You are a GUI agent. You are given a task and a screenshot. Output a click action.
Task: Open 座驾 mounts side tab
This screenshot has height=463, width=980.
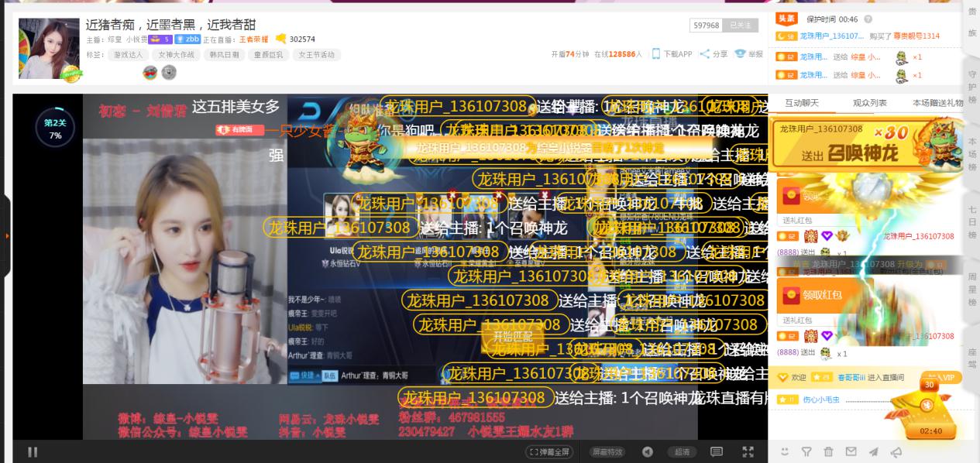pyautogui.click(x=972, y=357)
